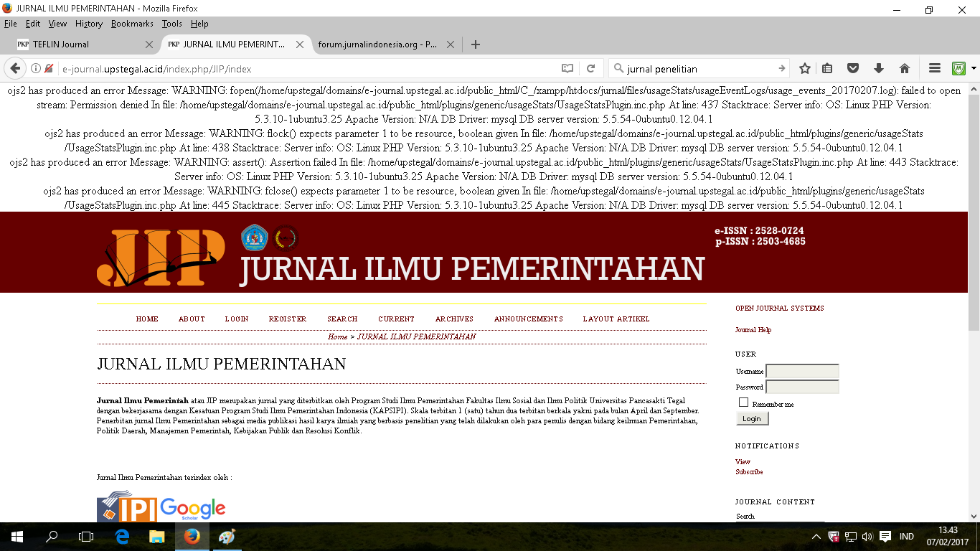Click the browser back arrow button
The width and height of the screenshot is (980, 551).
[x=14, y=69]
